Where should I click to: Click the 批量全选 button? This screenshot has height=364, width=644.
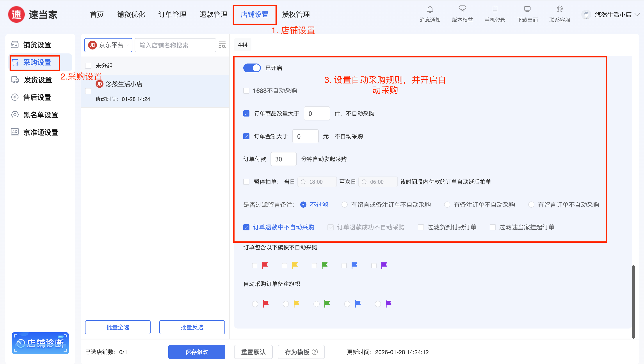117,327
